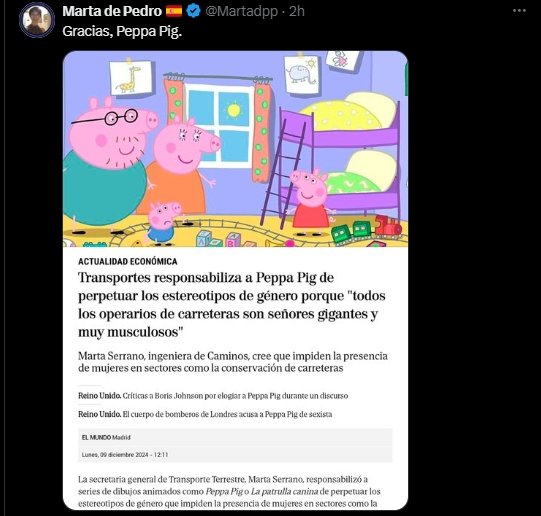This screenshot has width=541, height=516.
Task: Click the toy train in image
Action: (x=366, y=230)
